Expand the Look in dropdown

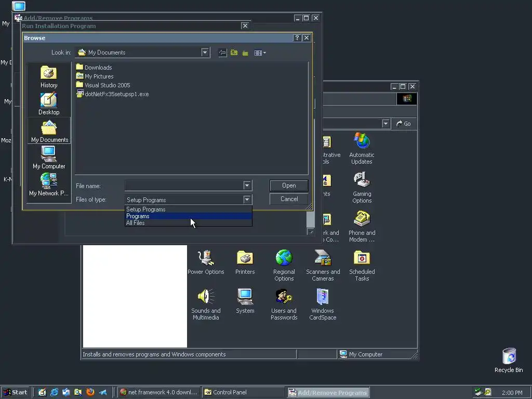205,52
